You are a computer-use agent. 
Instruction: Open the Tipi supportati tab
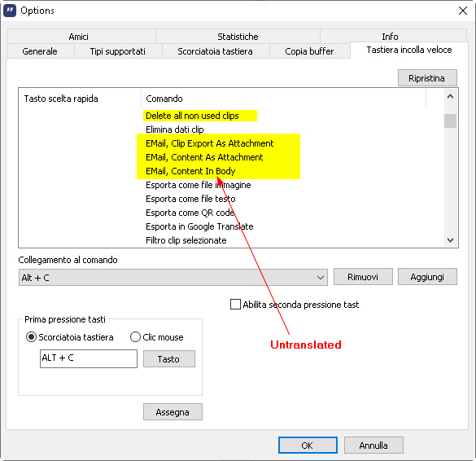[x=117, y=51]
